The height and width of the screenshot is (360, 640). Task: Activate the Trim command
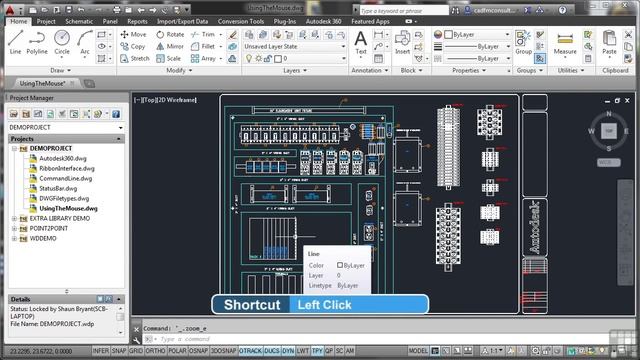203,35
